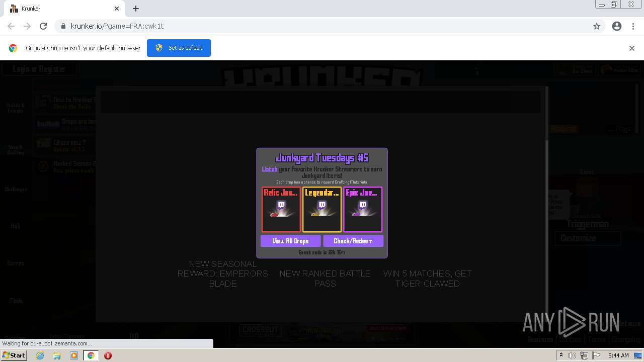Open the Whats new update entry

[65, 145]
